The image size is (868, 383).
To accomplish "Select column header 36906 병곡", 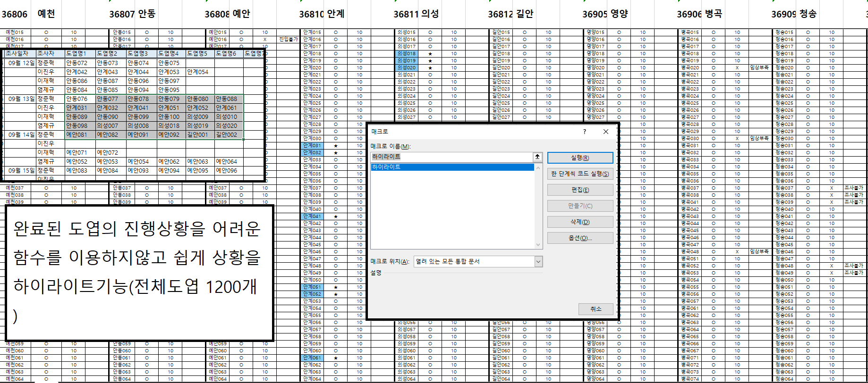I will (x=699, y=14).
